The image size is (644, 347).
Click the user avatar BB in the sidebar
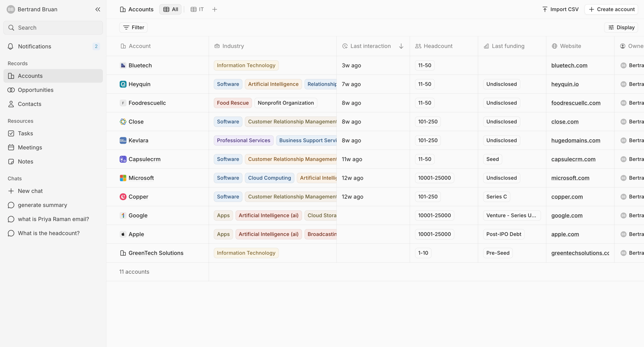point(11,9)
